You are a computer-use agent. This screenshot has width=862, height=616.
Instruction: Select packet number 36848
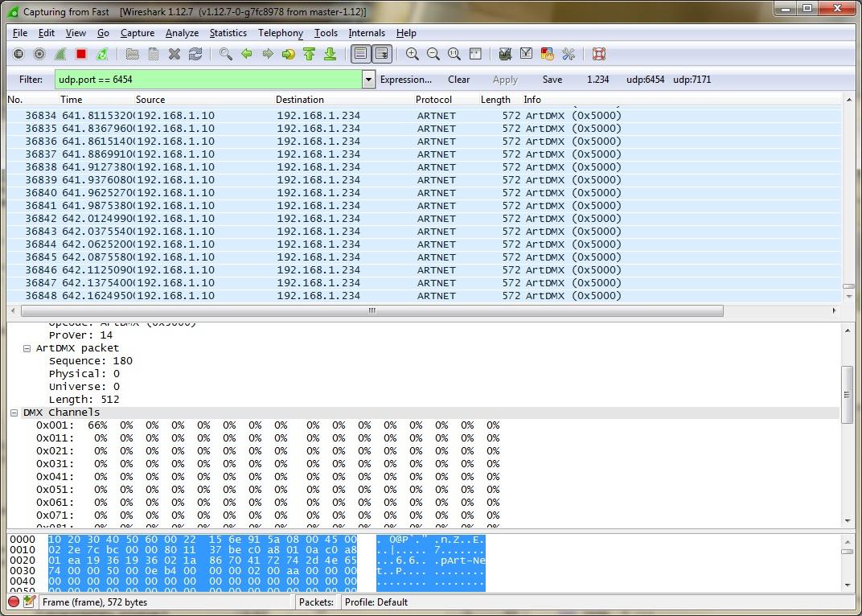(x=423, y=296)
